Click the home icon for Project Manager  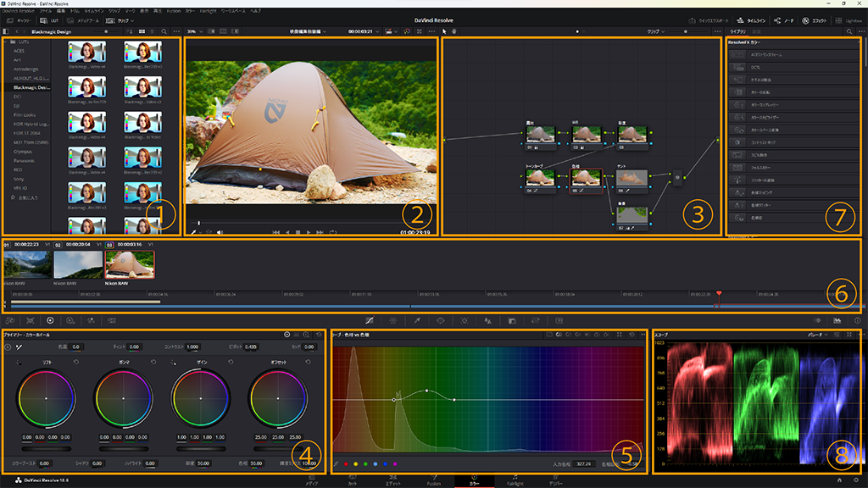click(839, 480)
